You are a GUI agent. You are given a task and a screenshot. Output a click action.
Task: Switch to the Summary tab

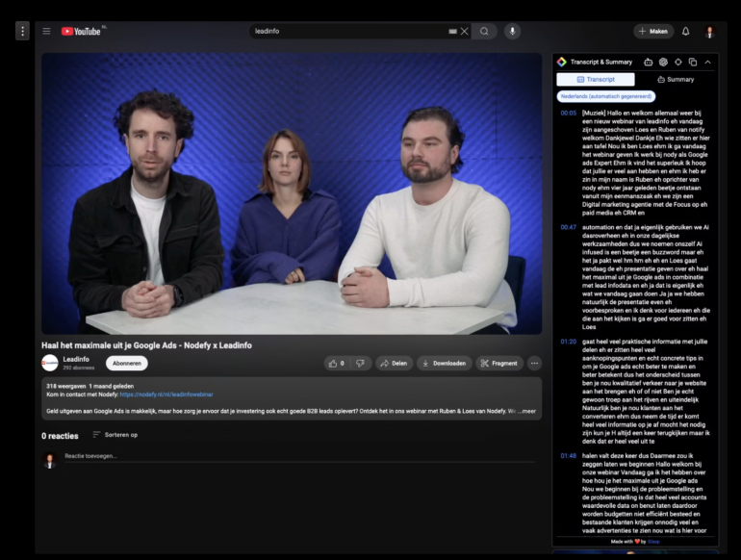pos(676,80)
